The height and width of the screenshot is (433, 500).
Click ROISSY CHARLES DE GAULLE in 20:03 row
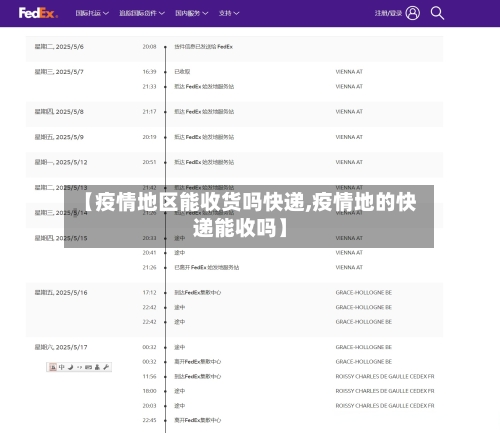click(x=385, y=406)
